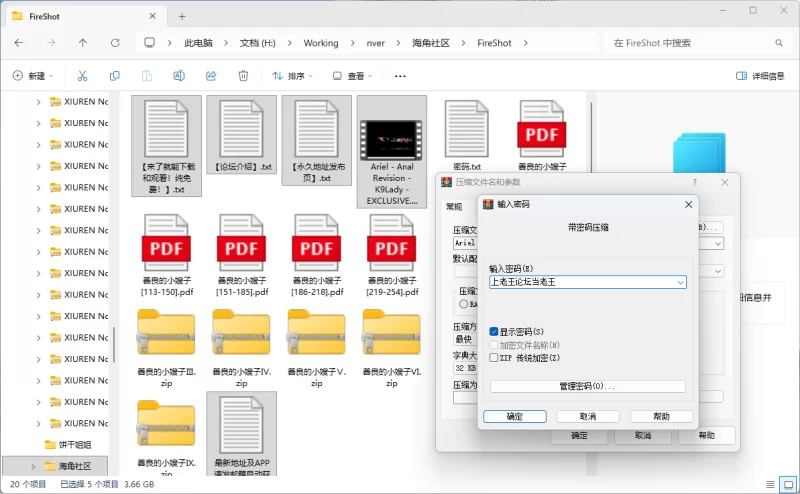The image size is (800, 494).
Task: Click the 管理密码(O)... button
Action: point(587,386)
